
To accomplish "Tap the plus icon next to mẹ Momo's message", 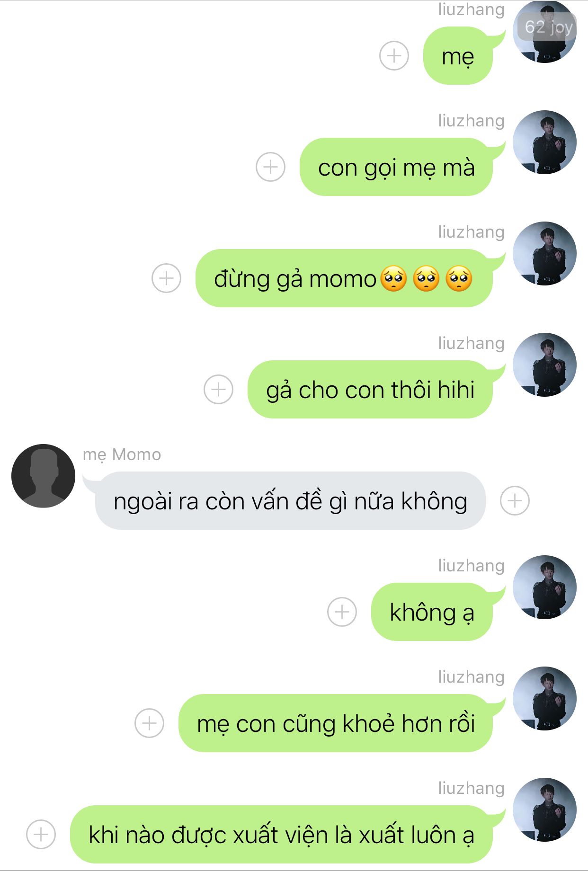I will tap(515, 501).
